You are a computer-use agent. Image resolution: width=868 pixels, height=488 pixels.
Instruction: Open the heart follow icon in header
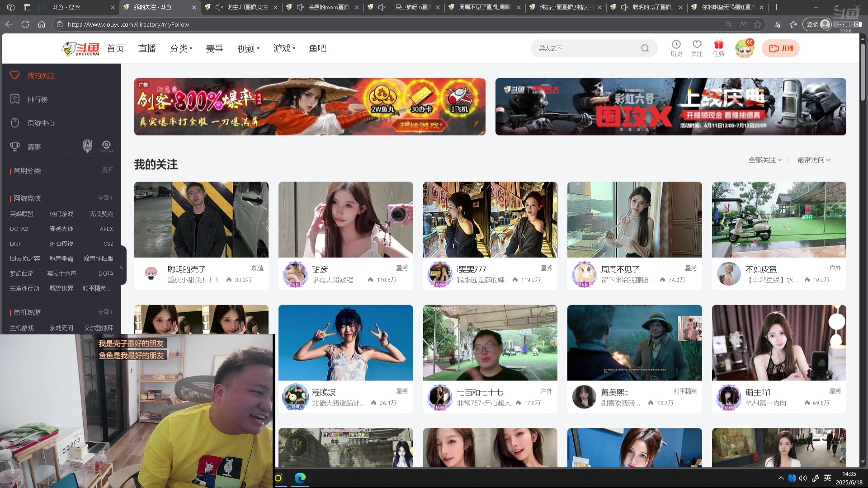(x=697, y=44)
